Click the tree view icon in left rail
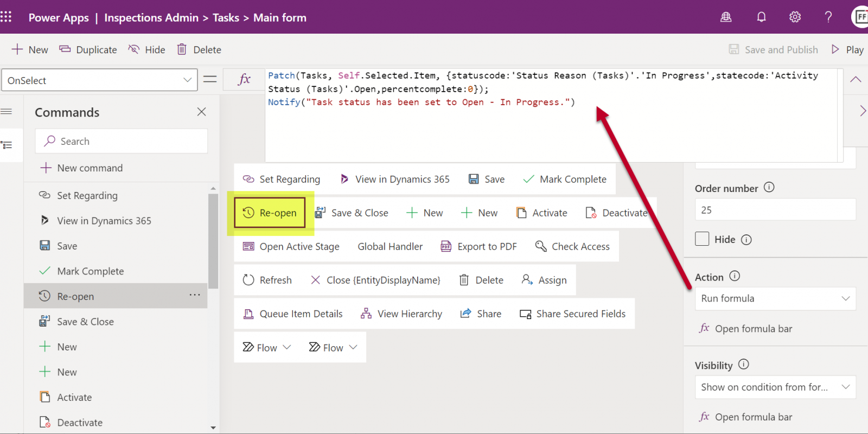Screen dimensions: 868x434 [x=7, y=145]
